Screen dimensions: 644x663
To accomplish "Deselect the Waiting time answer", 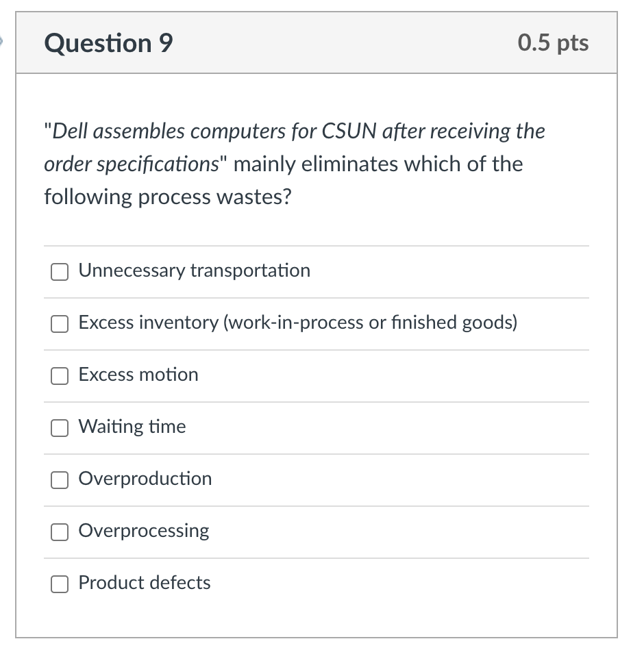I will coord(59,428).
